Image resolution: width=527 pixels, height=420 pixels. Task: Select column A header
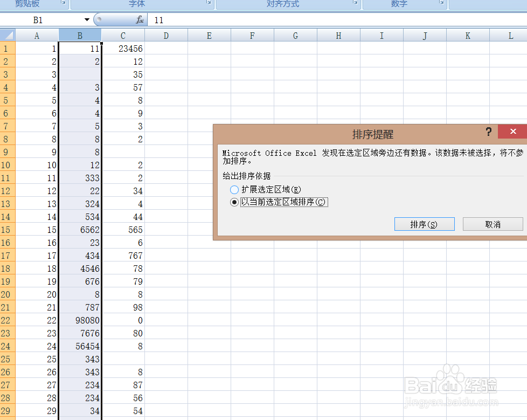tap(37, 35)
